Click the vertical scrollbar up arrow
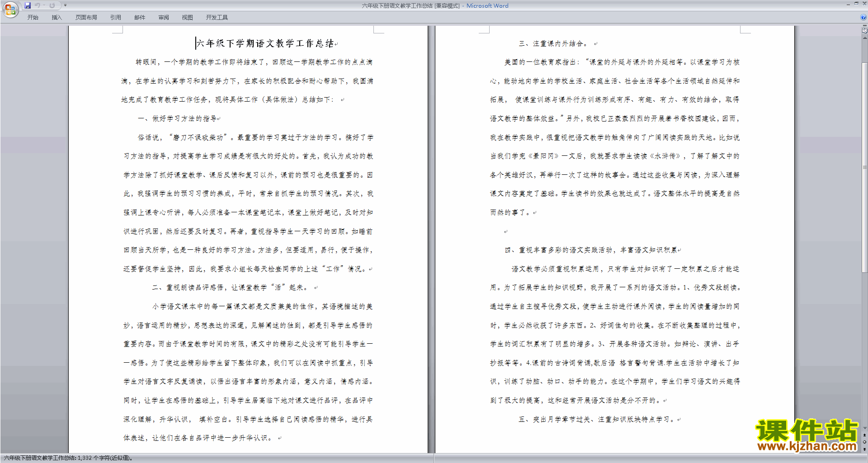Viewport: 868px width, 463px height. 865,38
